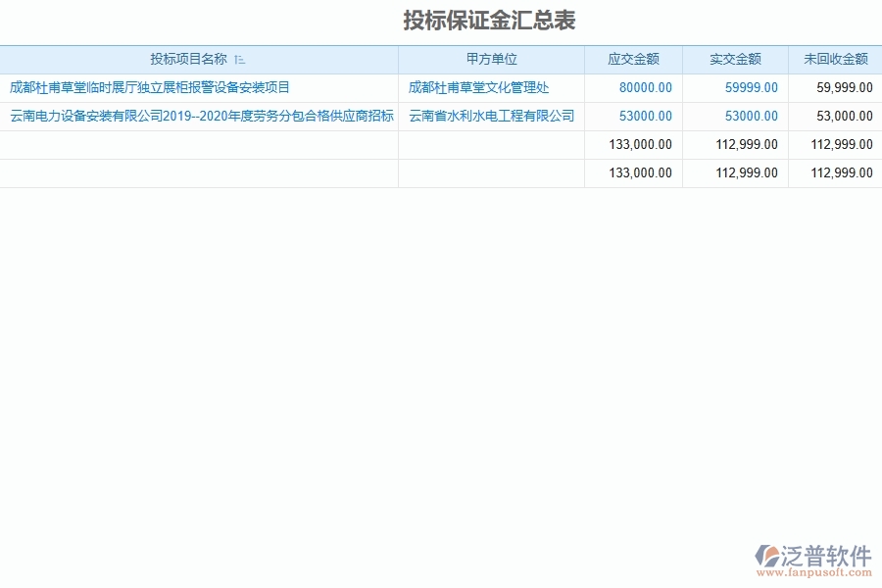The width and height of the screenshot is (882, 588).
Task: Sort the table by 未回收金额 column
Action: tap(834, 59)
